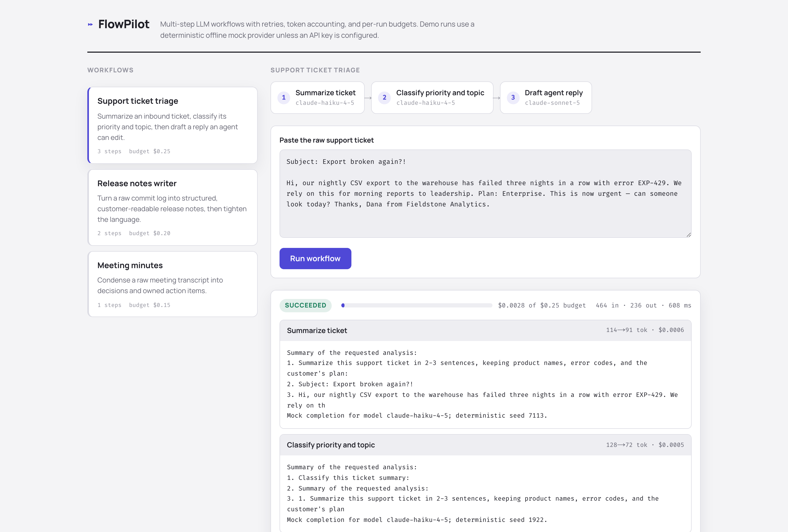788x532 pixels.
Task: Click the 'Subject: Export broken again?!' line in textarea
Action: [346, 162]
